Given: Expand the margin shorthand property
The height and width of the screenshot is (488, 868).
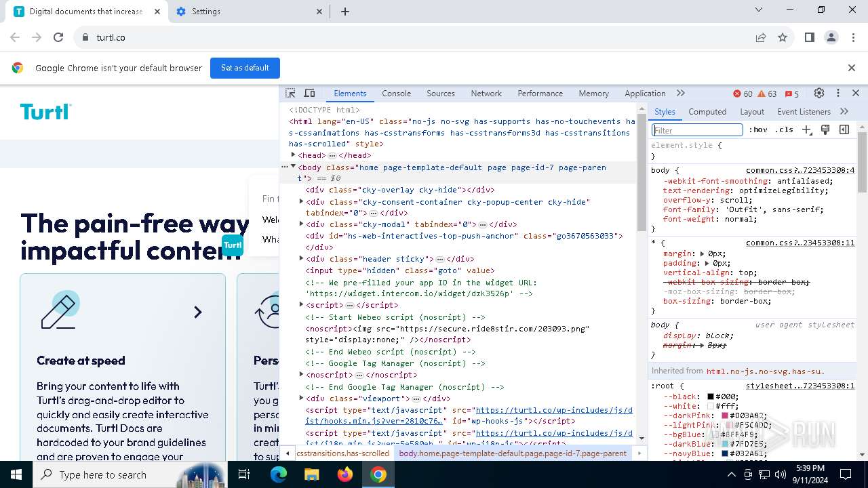Looking at the screenshot, I should [x=703, y=253].
